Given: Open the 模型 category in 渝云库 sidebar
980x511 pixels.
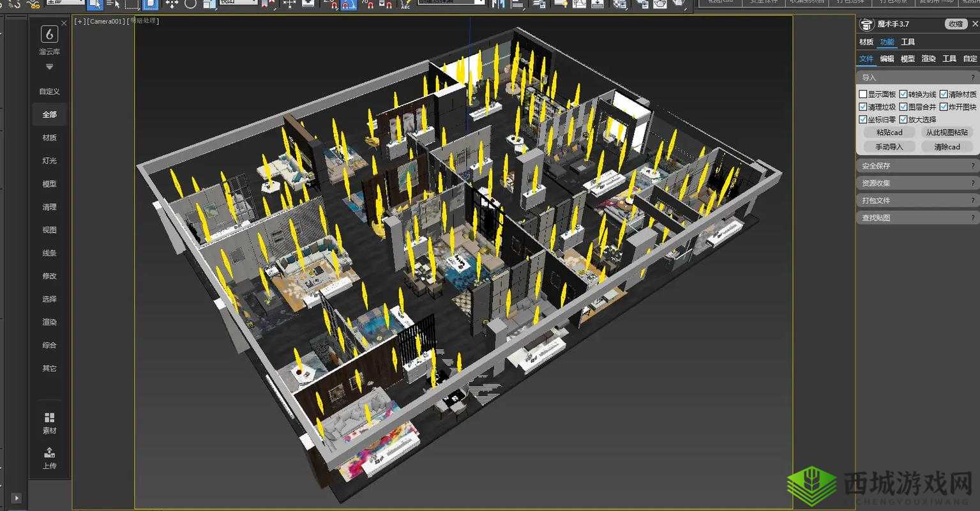Looking at the screenshot, I should [x=49, y=183].
